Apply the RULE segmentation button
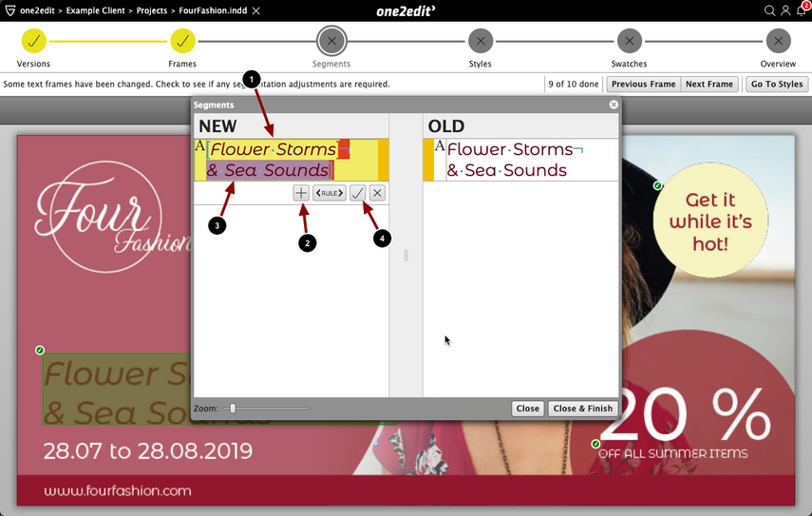812x516 pixels. [330, 193]
